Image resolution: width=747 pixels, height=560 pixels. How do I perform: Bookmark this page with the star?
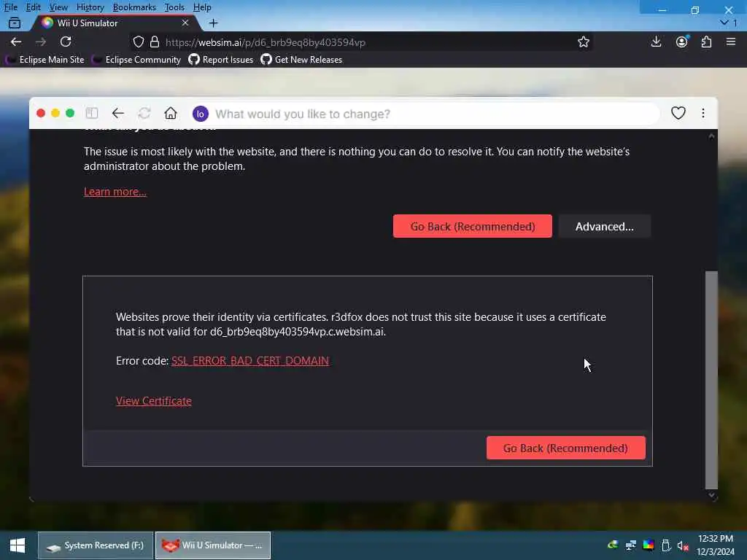[583, 42]
